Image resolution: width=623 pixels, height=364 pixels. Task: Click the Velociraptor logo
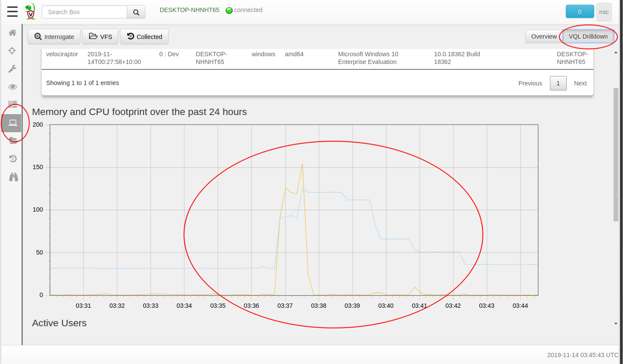click(30, 12)
